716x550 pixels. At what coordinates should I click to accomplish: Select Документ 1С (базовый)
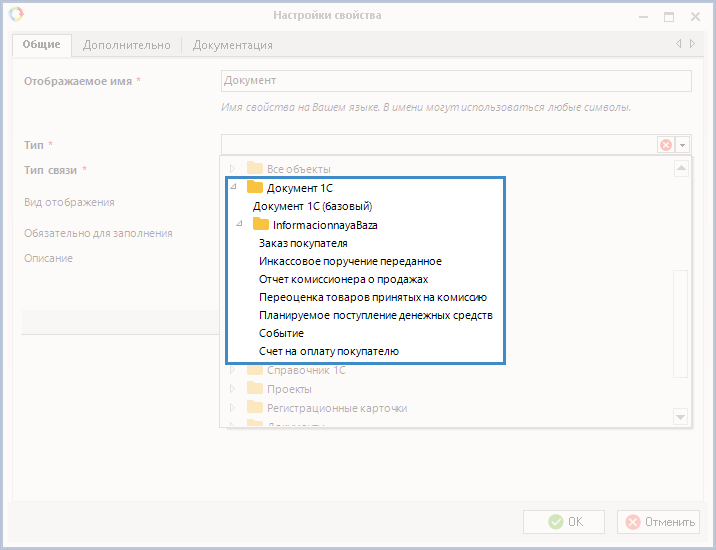click(x=312, y=206)
